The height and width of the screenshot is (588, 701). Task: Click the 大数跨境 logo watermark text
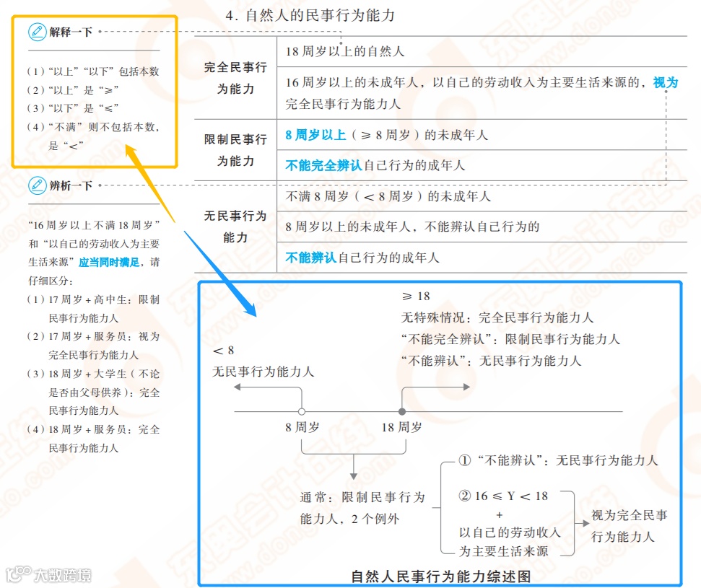point(63,575)
